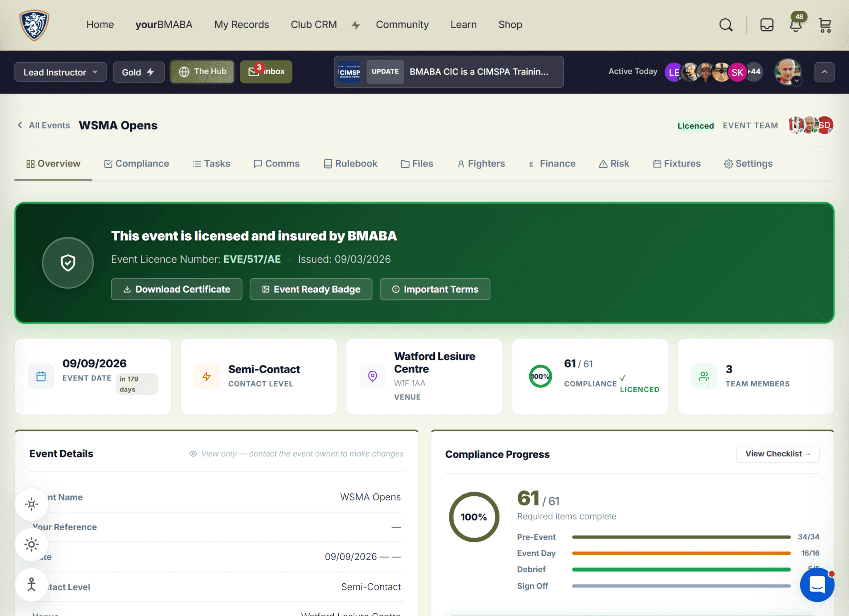Viewport: 849px width, 616px height.
Task: Open the notifications bell icon
Action: click(x=796, y=25)
